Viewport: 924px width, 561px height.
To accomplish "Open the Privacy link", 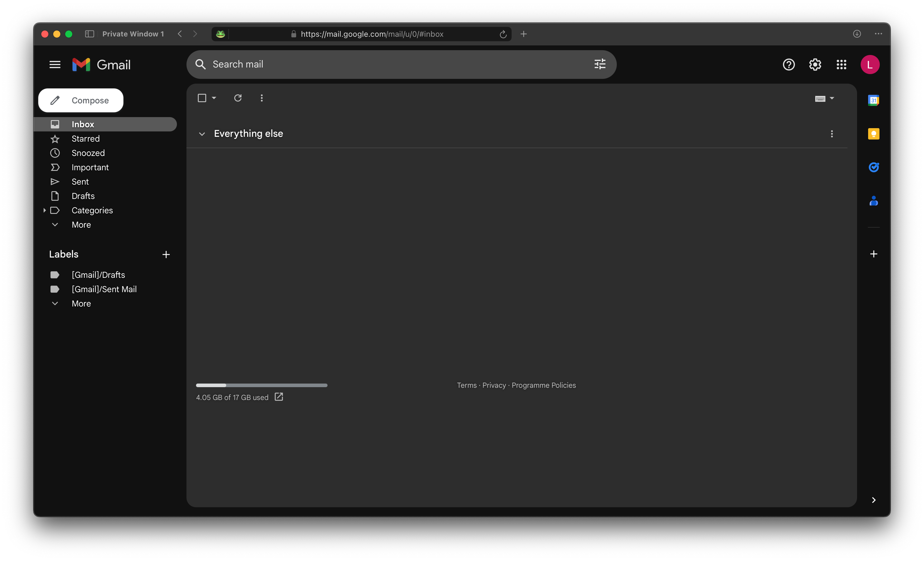I will [x=494, y=385].
